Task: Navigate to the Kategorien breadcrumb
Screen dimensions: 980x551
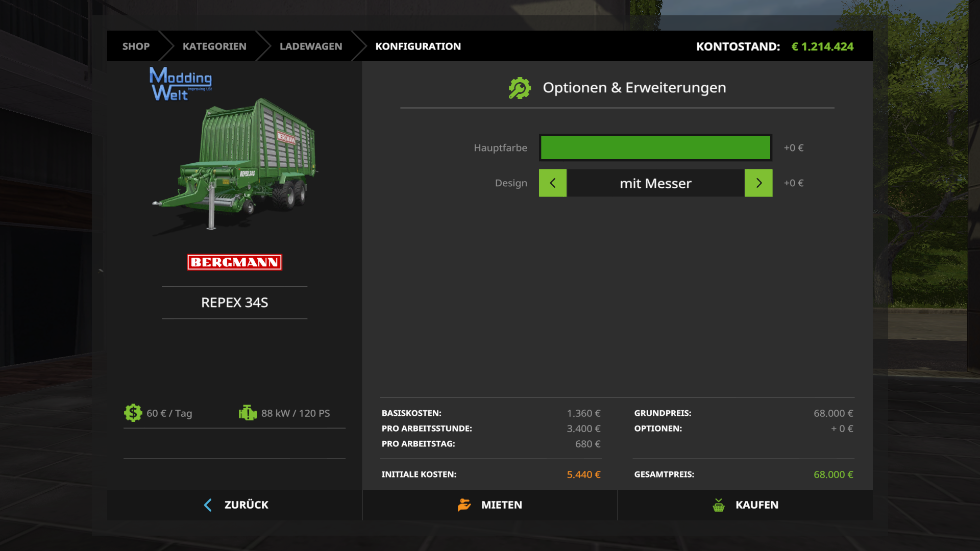Action: click(214, 46)
